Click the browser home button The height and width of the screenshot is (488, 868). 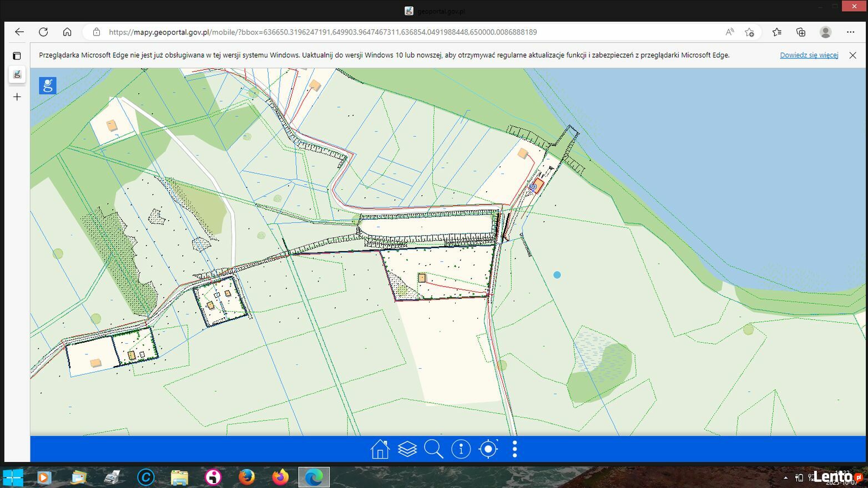tap(67, 32)
